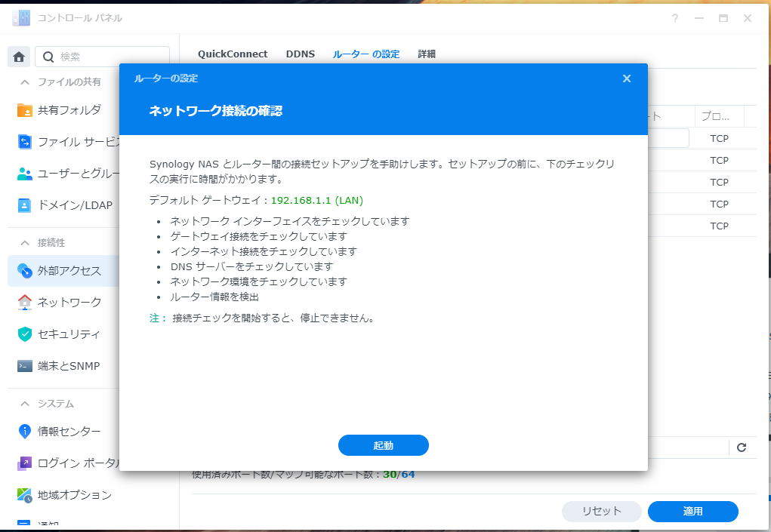The image size is (771, 532).
Task: Click the 起動 button in the dialog
Action: click(x=383, y=445)
